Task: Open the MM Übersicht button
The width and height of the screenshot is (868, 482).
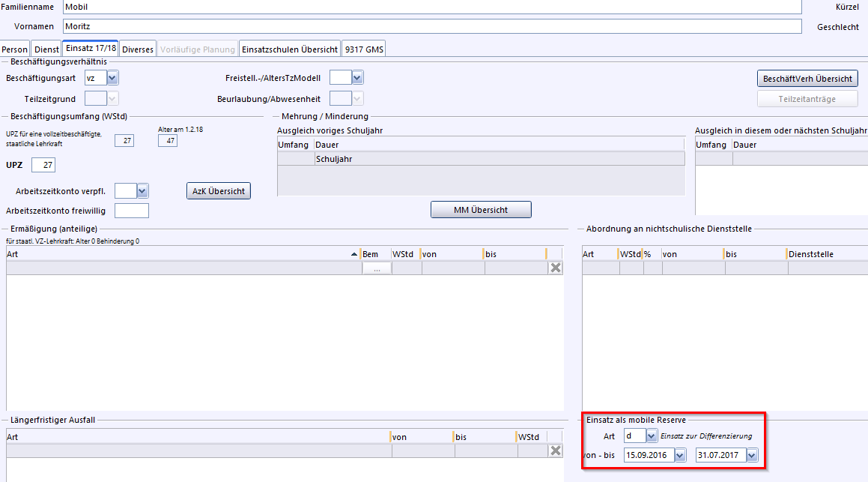Action: tap(481, 210)
